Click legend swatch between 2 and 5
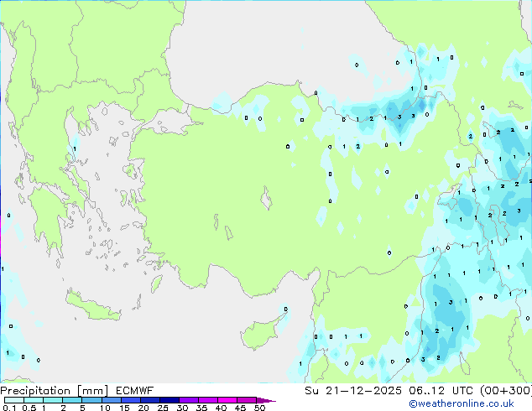This screenshot has width=532, height=411. tap(72, 400)
